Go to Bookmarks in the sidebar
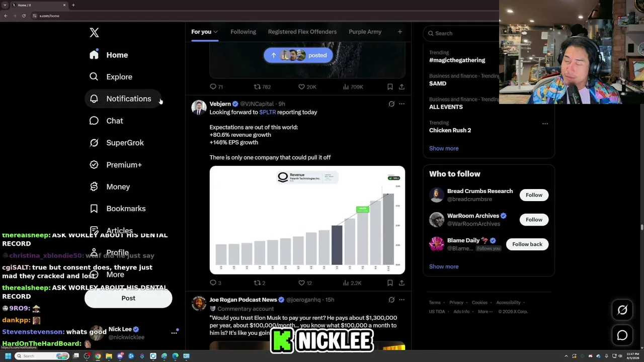 [118, 209]
